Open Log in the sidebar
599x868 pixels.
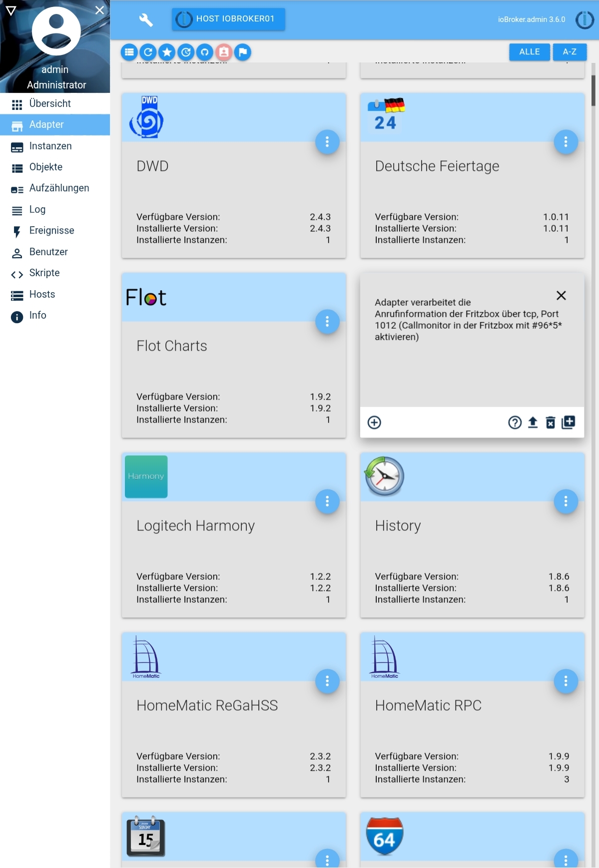pyautogui.click(x=55, y=210)
